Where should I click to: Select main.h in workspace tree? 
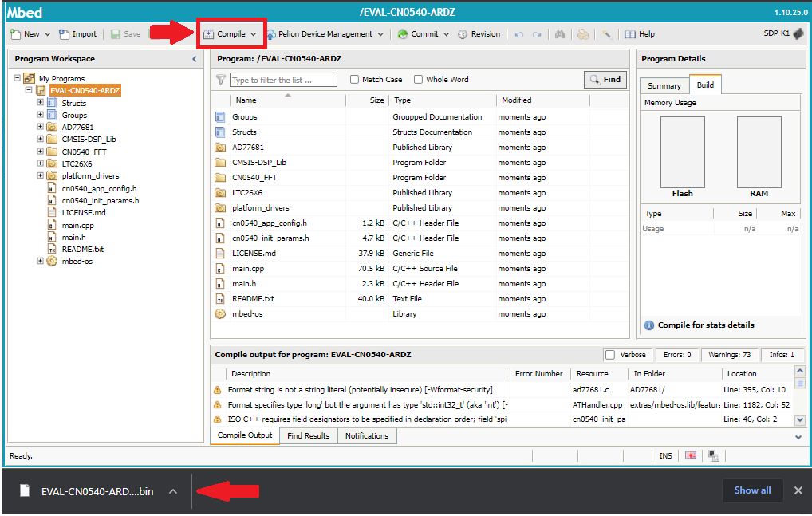pyautogui.click(x=73, y=237)
